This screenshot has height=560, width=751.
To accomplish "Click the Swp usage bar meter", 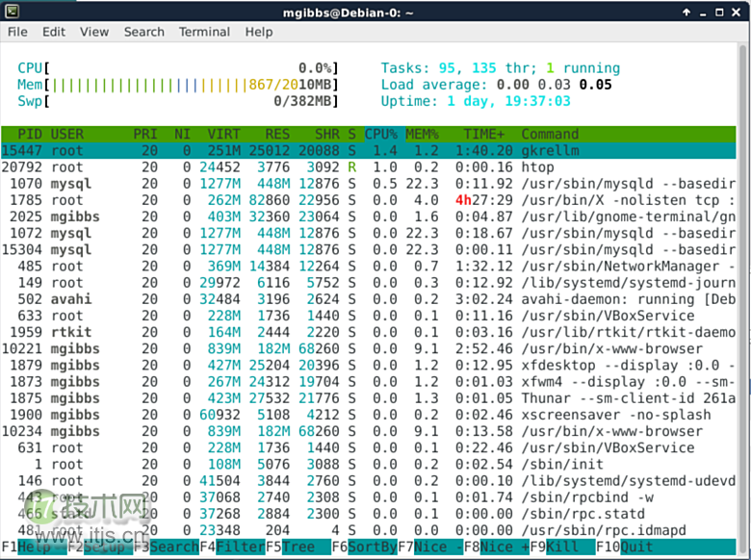I will pos(178,101).
